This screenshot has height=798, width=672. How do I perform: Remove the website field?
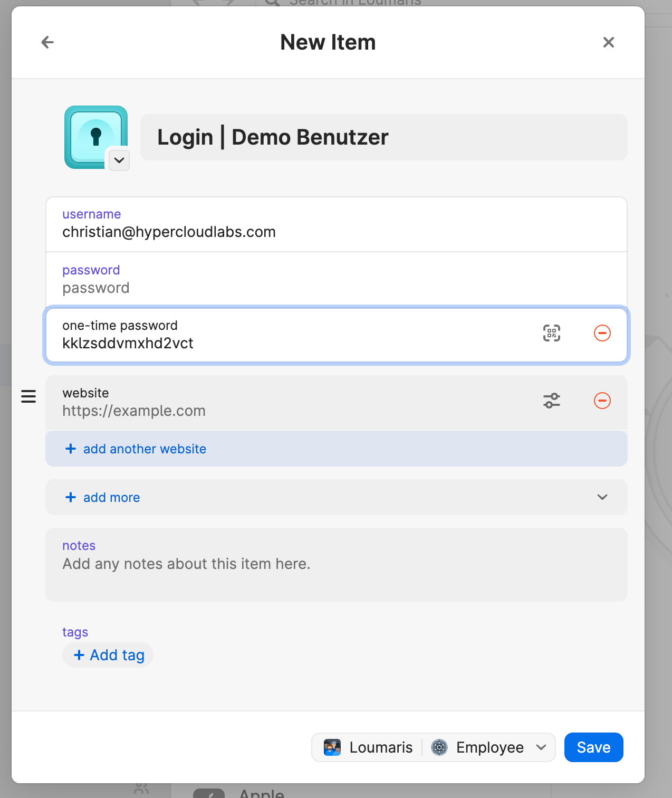click(x=602, y=401)
